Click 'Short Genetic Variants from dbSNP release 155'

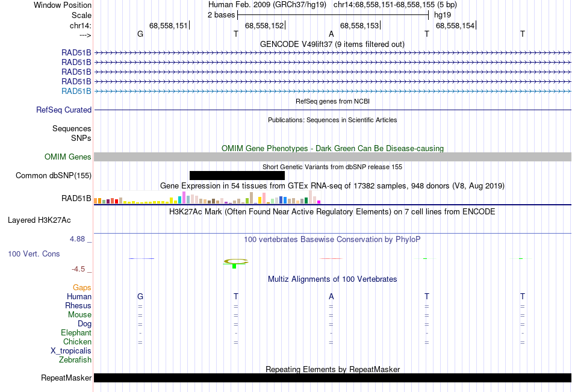click(x=332, y=167)
